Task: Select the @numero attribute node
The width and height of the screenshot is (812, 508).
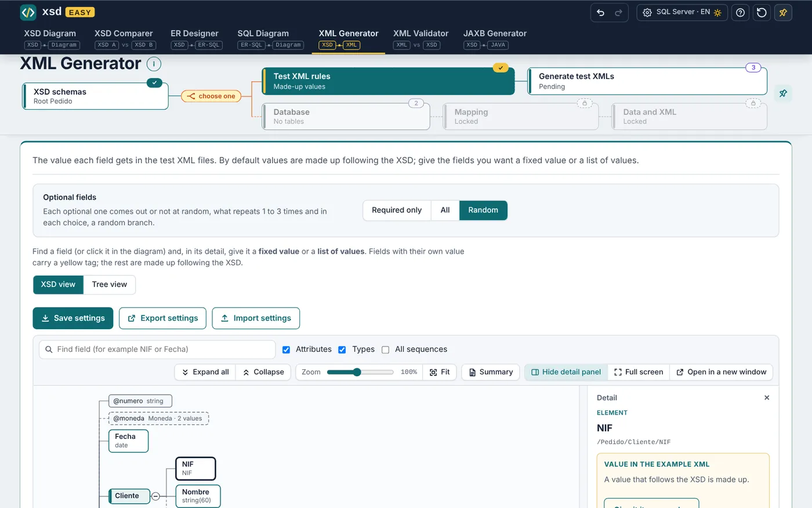Action: (x=140, y=401)
